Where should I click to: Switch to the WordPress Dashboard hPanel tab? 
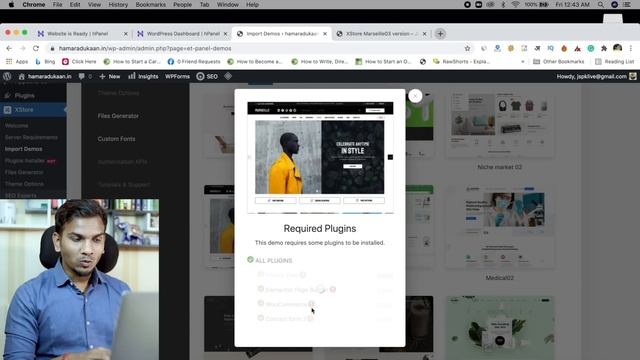tap(183, 34)
